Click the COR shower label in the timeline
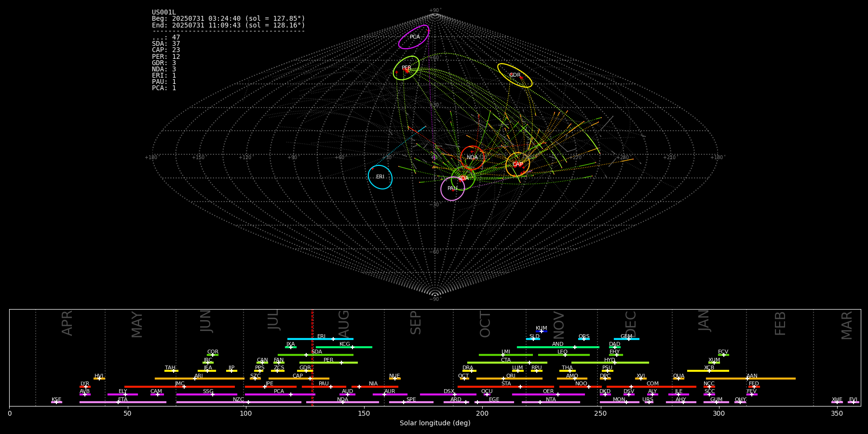This screenshot has height=434, width=868. (x=213, y=352)
